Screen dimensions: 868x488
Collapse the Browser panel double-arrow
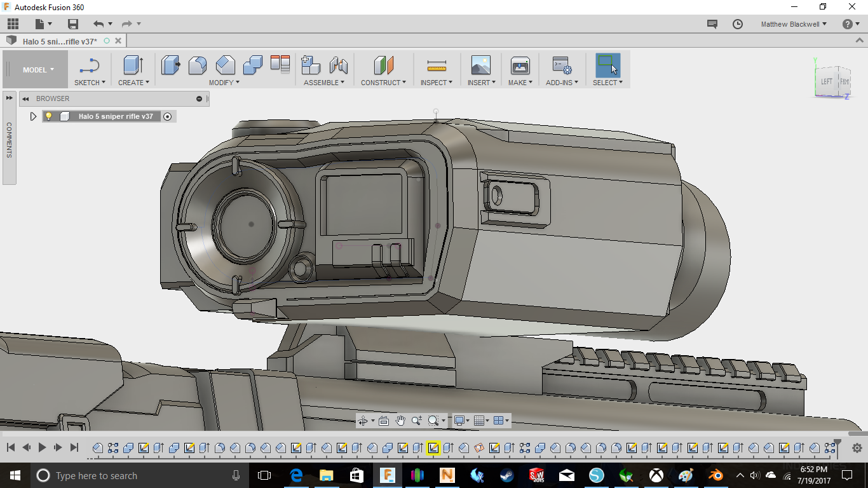point(26,98)
